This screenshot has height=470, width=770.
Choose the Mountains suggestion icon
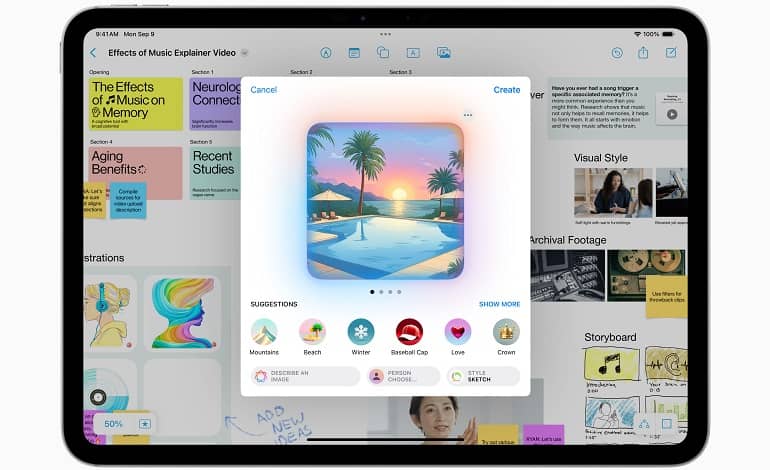pos(264,332)
